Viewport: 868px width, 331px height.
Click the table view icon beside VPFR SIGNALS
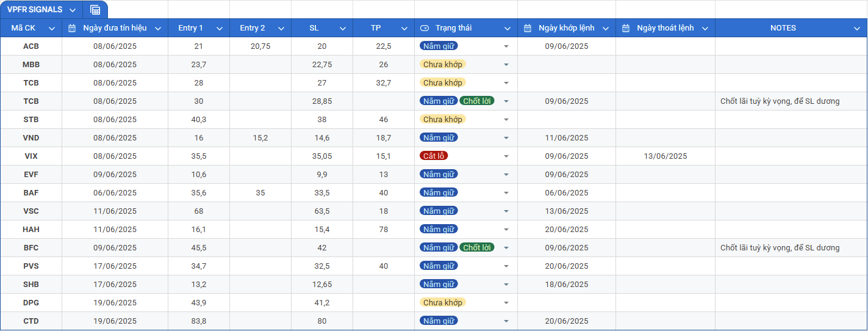[x=95, y=10]
